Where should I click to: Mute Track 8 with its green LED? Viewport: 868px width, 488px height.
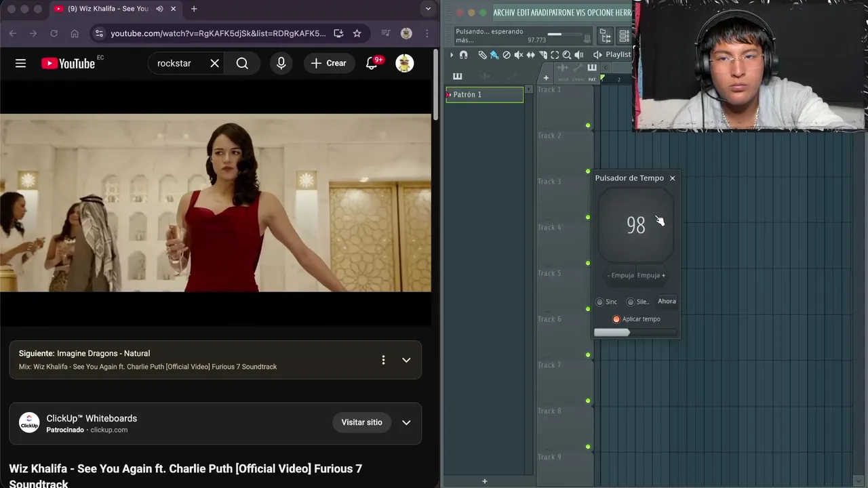point(588,447)
